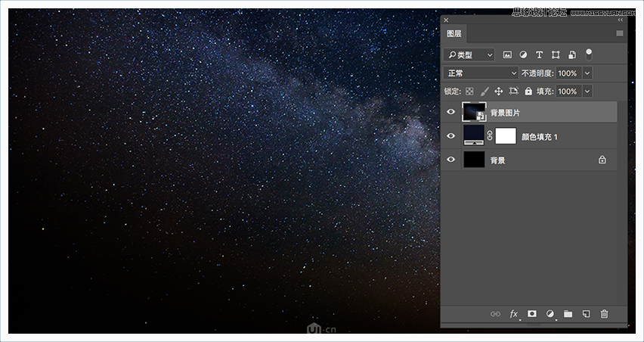Screen dimensions: 644x342
Task: Expand the fill slider arrow
Action: pyautogui.click(x=587, y=92)
